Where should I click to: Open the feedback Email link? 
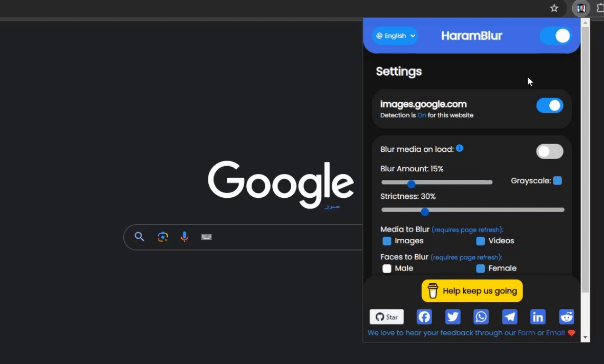click(x=555, y=333)
